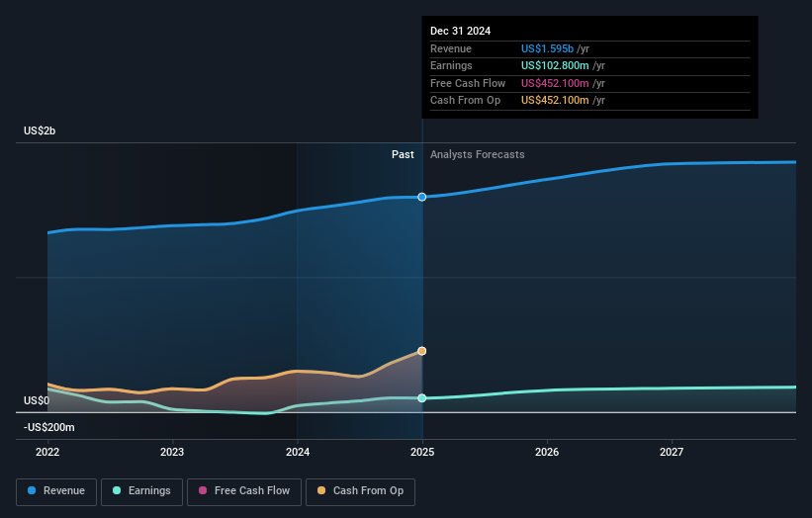Click the US$0 y-axis label
Image resolution: width=812 pixels, height=518 pixels.
[x=37, y=400]
